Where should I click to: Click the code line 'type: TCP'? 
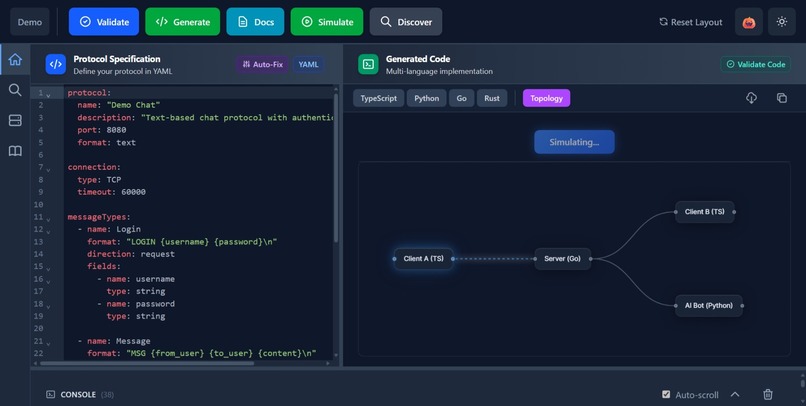[99, 179]
